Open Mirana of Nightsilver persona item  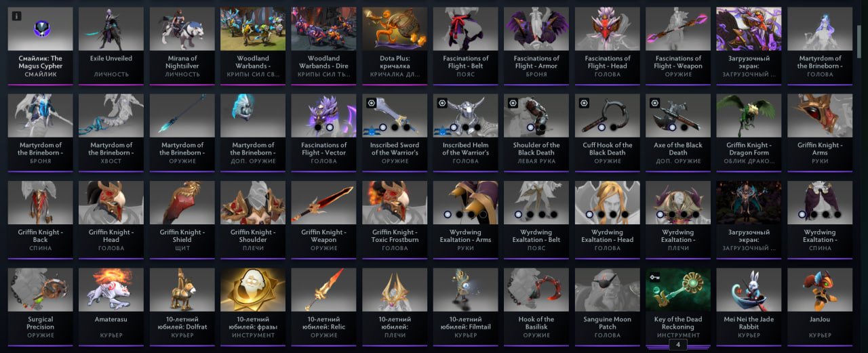click(182, 45)
